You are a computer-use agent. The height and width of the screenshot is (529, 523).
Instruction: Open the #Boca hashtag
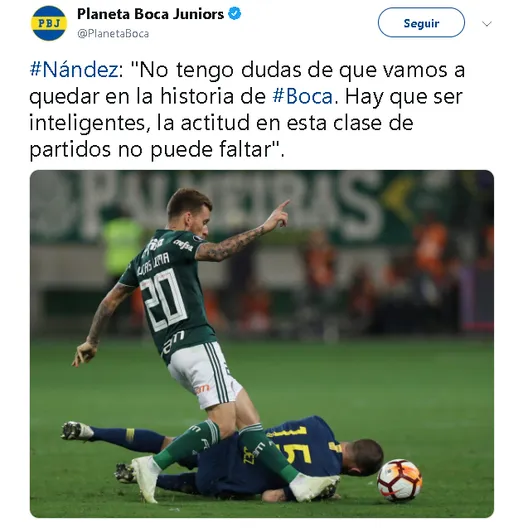coord(303,96)
